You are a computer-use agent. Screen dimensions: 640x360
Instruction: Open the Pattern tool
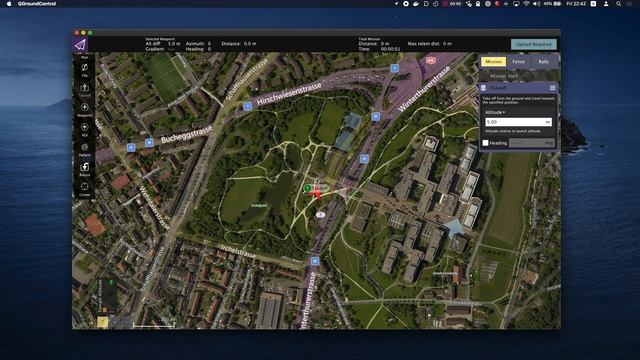coord(84,149)
